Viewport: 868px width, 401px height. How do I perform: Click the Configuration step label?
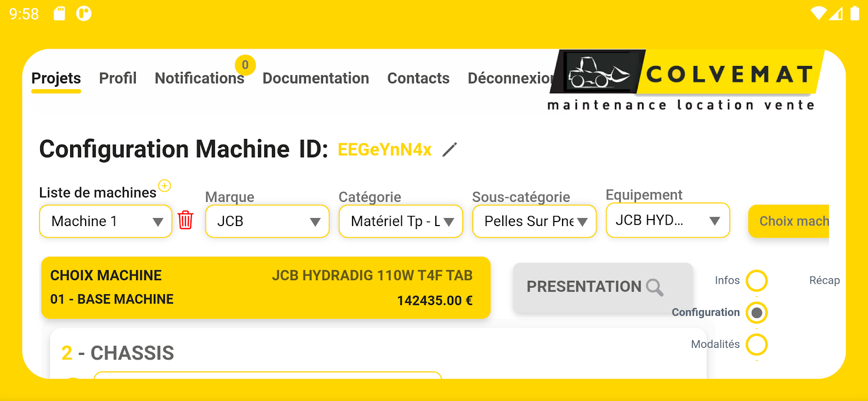click(x=706, y=312)
